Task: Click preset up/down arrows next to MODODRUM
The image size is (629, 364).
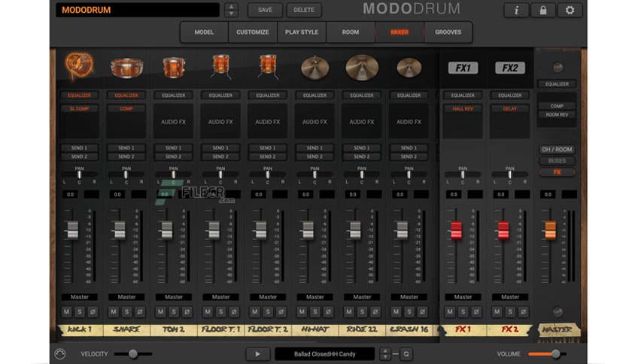Action: tap(232, 10)
